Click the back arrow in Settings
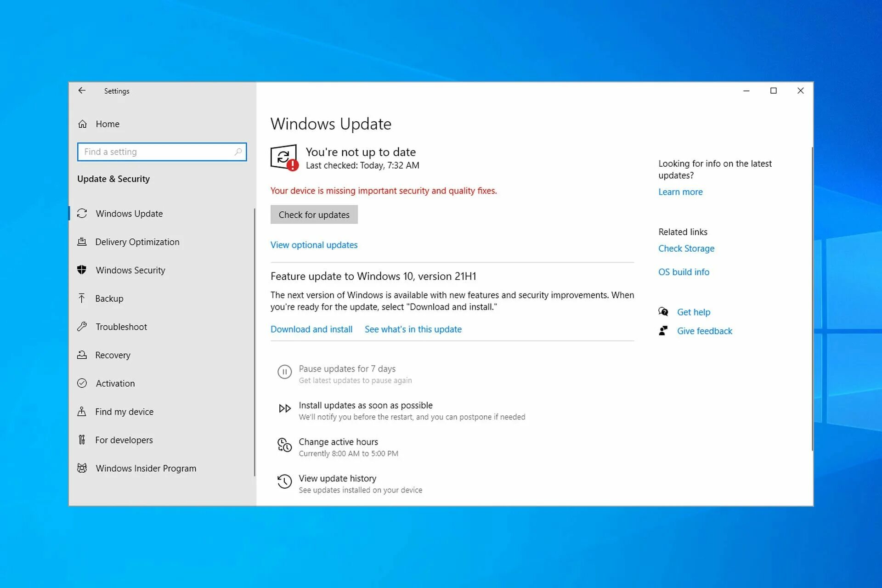Screen dimensions: 882x588 tap(82, 90)
